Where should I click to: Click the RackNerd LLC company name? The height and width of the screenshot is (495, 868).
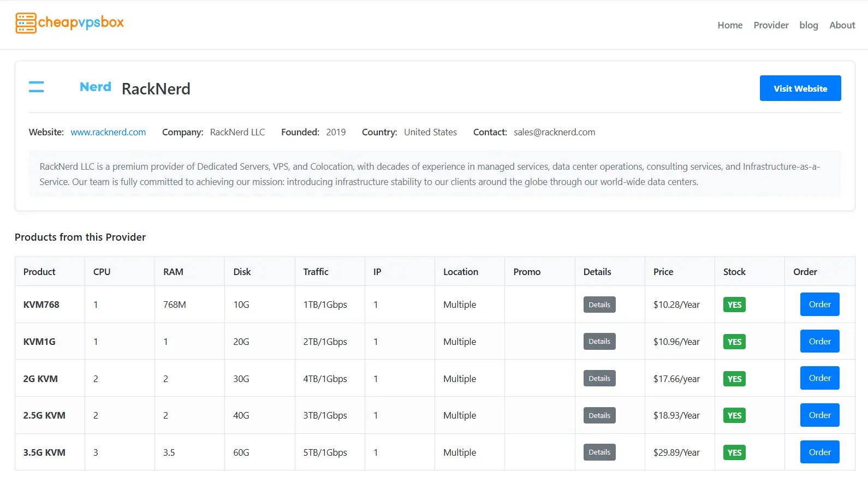[x=237, y=132]
